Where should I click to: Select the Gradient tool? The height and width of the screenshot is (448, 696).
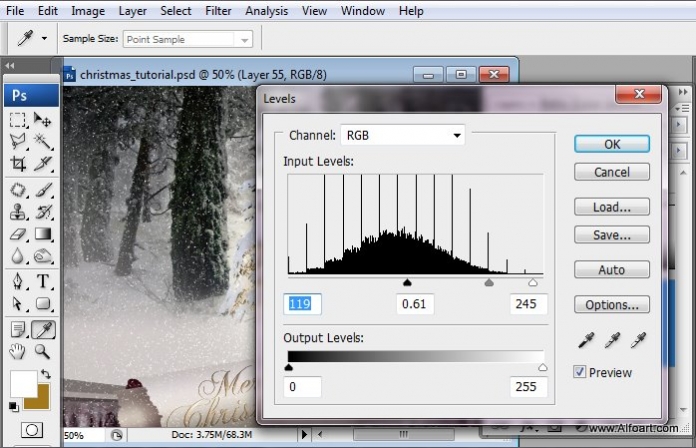click(x=43, y=234)
